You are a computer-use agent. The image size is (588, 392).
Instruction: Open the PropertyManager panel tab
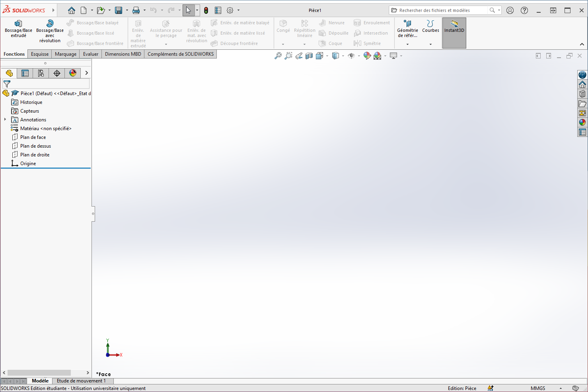[25, 73]
